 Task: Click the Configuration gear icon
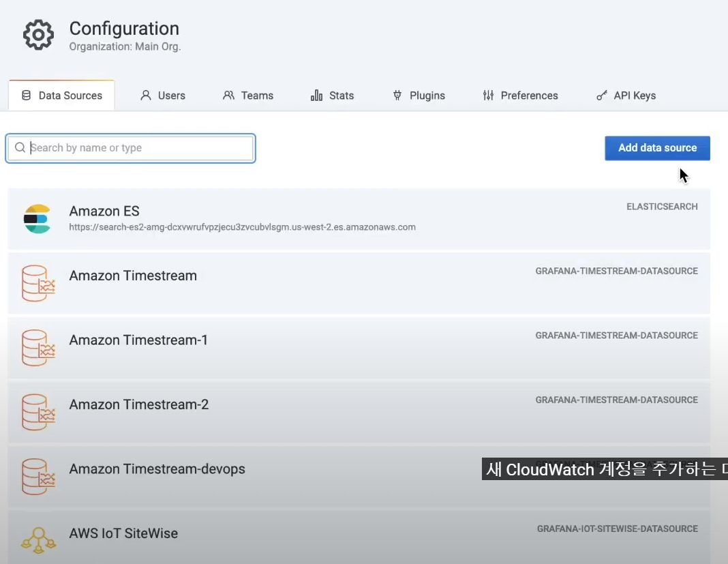tap(38, 35)
